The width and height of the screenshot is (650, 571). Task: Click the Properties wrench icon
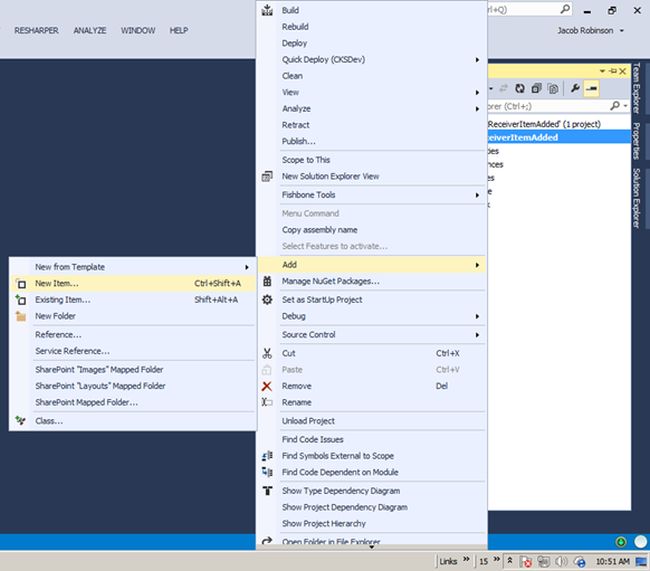tap(575, 88)
